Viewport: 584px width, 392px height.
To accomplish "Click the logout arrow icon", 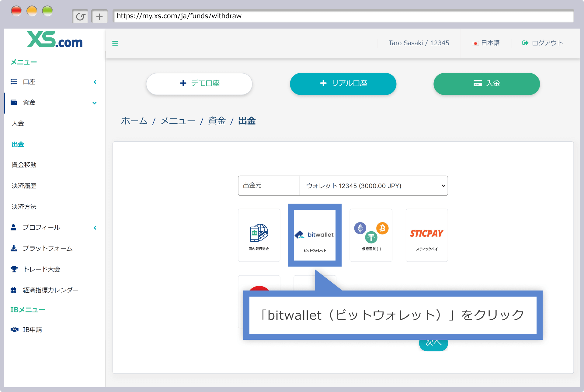I will point(525,43).
